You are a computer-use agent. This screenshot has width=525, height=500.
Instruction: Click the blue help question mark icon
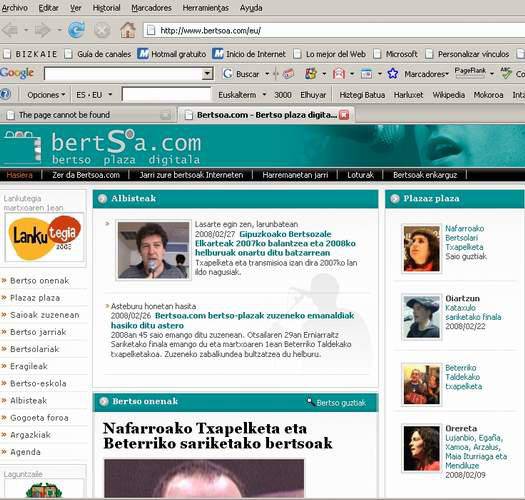tap(5, 94)
